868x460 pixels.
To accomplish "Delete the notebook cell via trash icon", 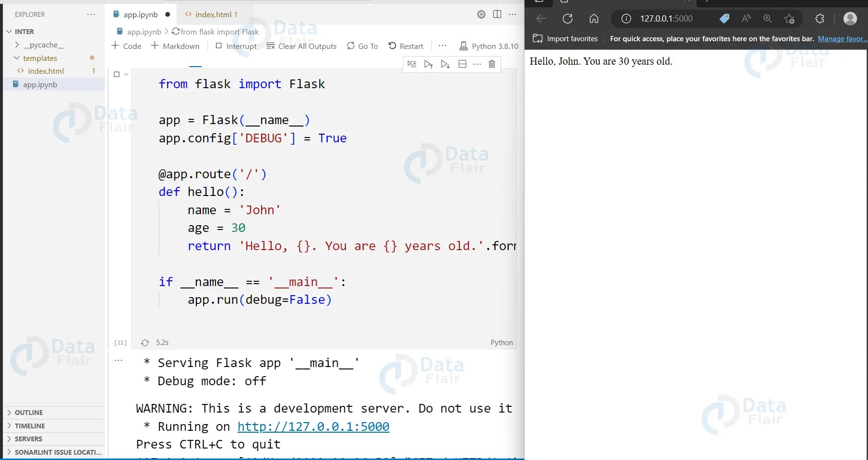I will [491, 64].
